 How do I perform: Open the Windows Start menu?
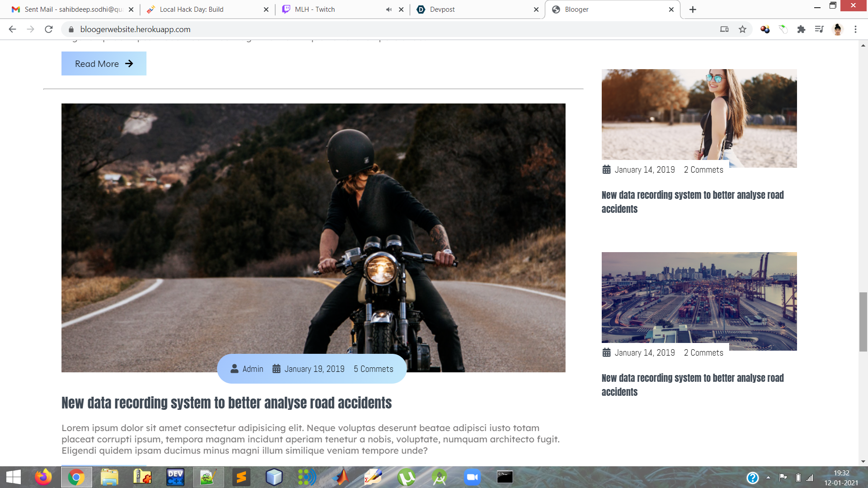point(13,477)
